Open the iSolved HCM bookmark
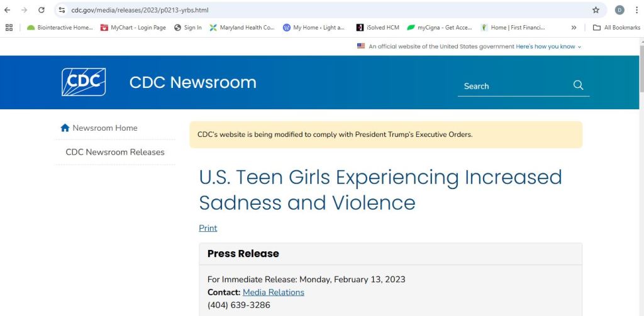Screen dimensions: 644x316 [377, 28]
